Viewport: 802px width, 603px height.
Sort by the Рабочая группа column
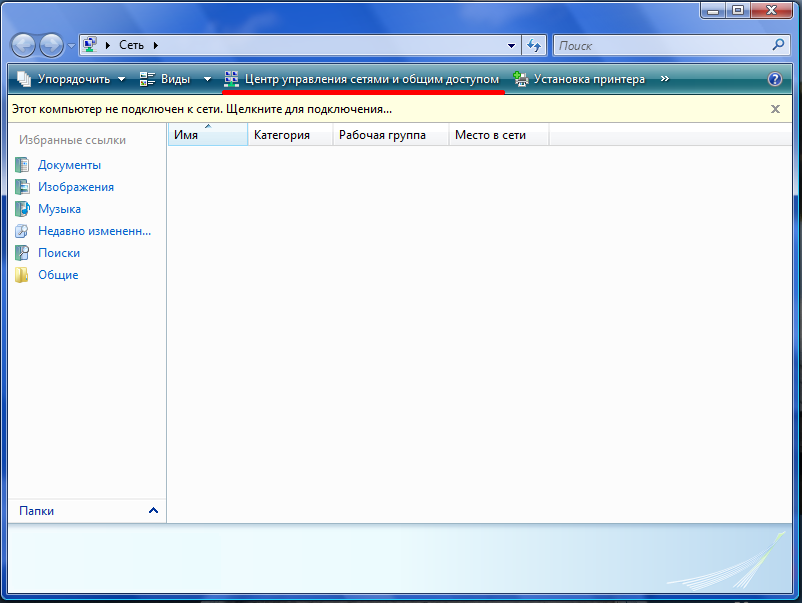tap(391, 135)
